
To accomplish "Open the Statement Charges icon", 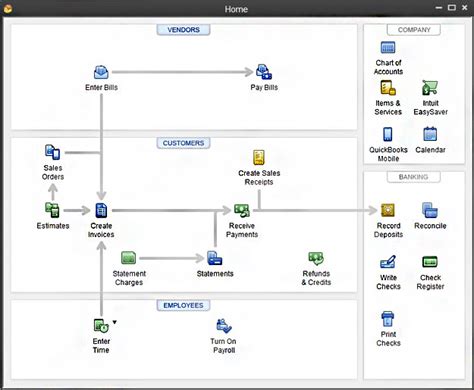I will click(x=129, y=258).
